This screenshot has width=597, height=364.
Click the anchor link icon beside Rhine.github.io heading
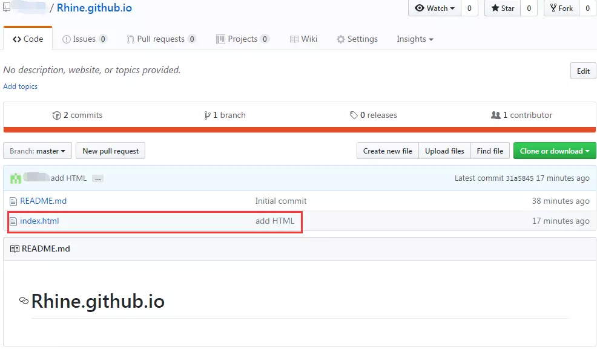coord(24,301)
